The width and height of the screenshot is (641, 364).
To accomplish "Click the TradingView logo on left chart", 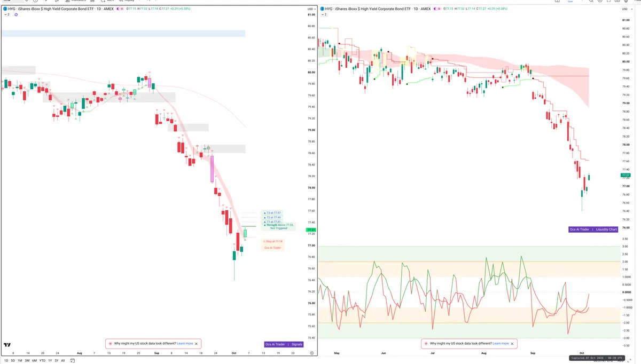I will (x=7, y=345).
